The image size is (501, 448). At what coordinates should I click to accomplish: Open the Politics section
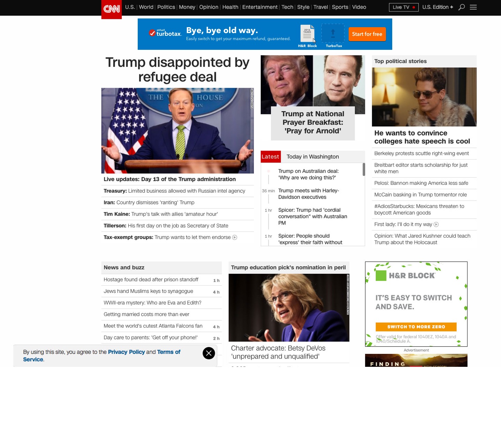(x=166, y=7)
